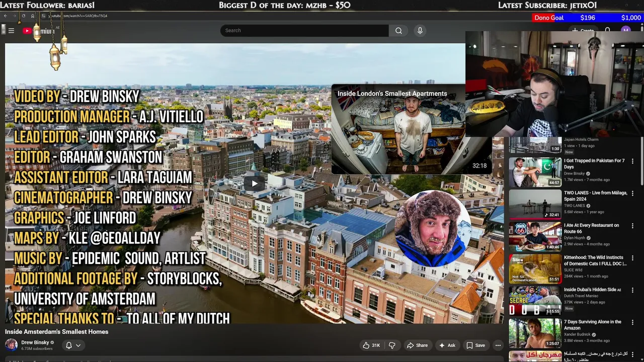Click the SLICE Wild channel name
Viewport: 644px width, 362px height.
[x=573, y=270]
